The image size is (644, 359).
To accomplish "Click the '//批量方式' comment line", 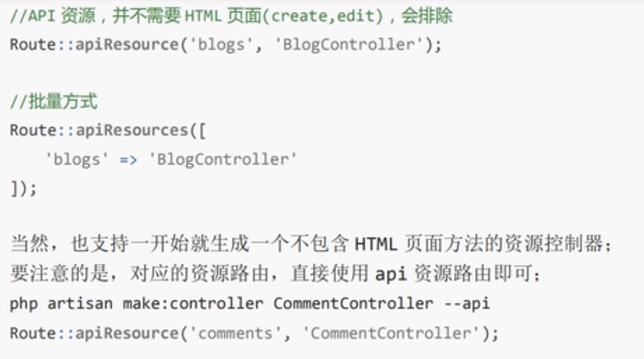I will pos(53,102).
